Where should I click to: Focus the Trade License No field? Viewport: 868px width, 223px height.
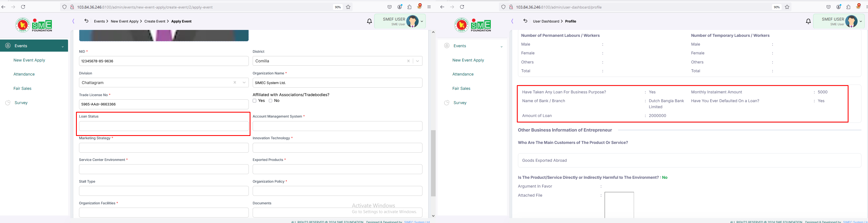pyautogui.click(x=164, y=104)
